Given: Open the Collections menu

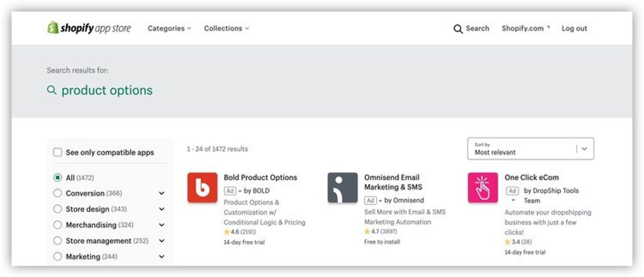Looking at the screenshot, I should (x=226, y=28).
